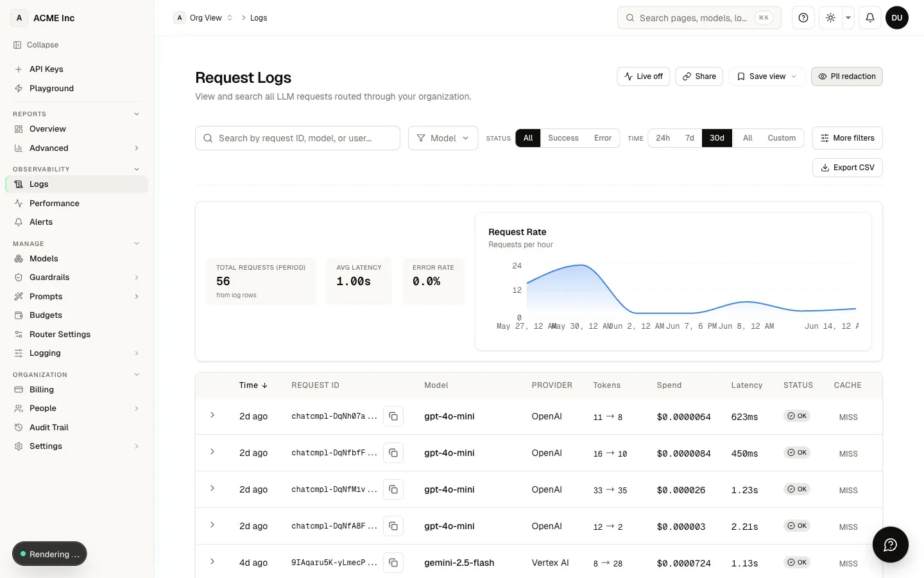This screenshot has height=578, width=924.
Task: Sort by the Time column header
Action: click(253, 385)
